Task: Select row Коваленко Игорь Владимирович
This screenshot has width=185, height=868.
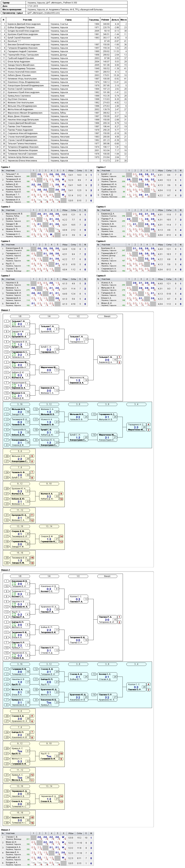Action: pyautogui.click(x=64, y=82)
